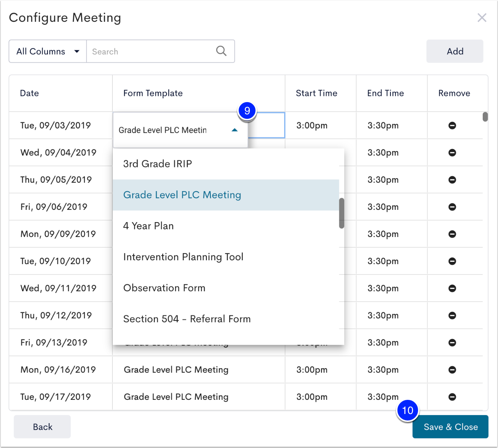Viewport: 498px width, 448px height.
Task: Click the 3:00pm start time for 09/16/2019
Action: (321, 370)
